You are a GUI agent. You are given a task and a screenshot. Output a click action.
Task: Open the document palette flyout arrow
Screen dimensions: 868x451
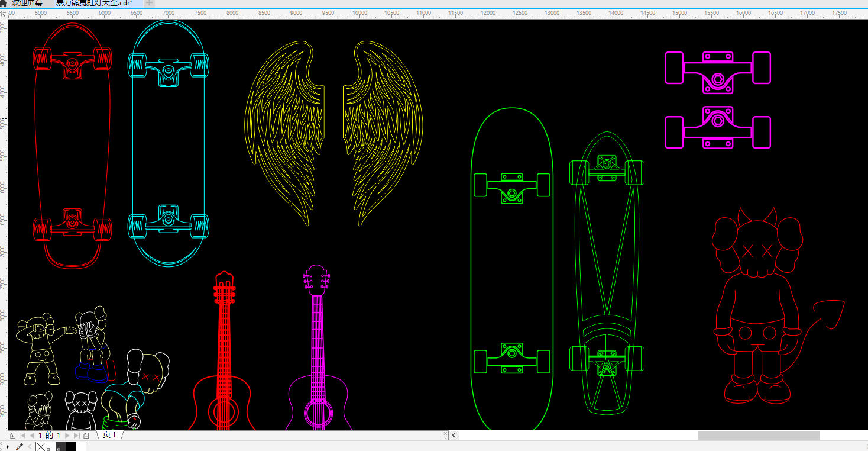click(x=8, y=447)
